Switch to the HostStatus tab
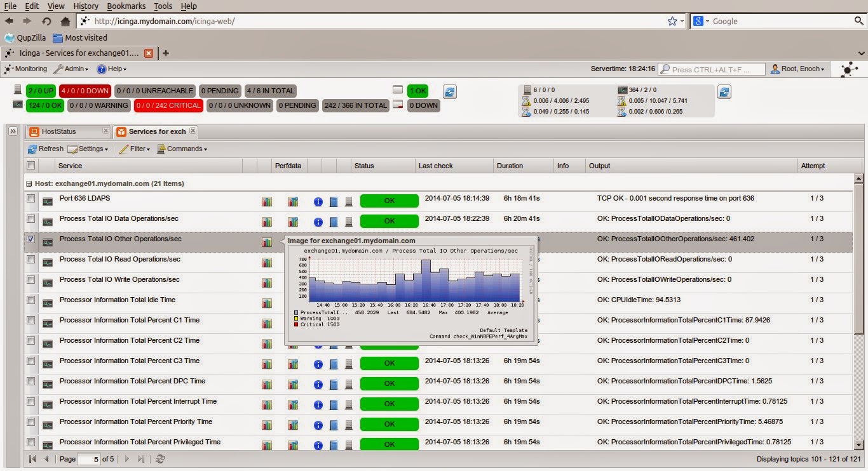This screenshot has height=471, width=868. (x=68, y=131)
